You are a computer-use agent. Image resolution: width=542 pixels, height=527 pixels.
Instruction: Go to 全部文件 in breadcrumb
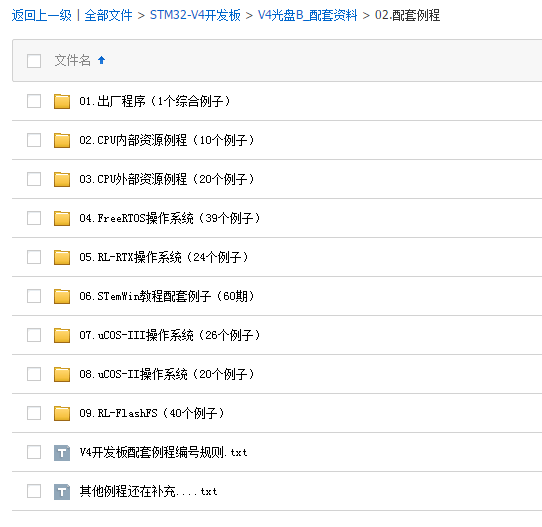point(108,15)
